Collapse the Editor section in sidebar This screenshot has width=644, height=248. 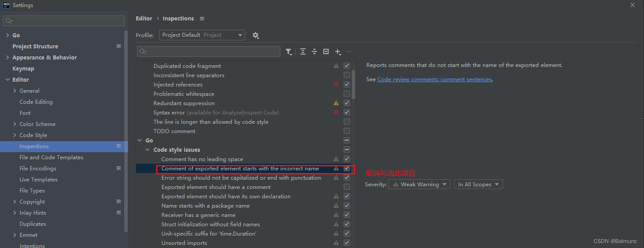coord(8,79)
